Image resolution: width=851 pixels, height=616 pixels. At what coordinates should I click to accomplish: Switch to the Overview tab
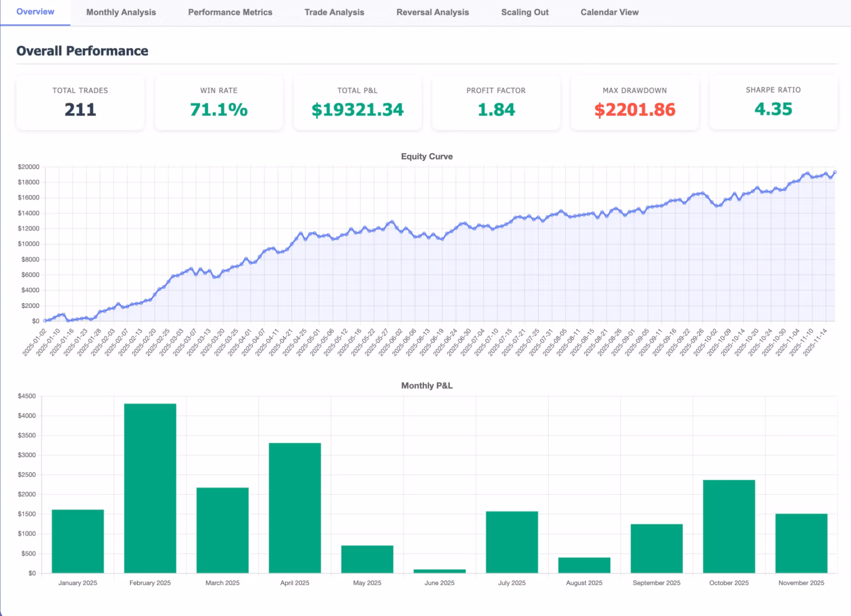point(35,12)
